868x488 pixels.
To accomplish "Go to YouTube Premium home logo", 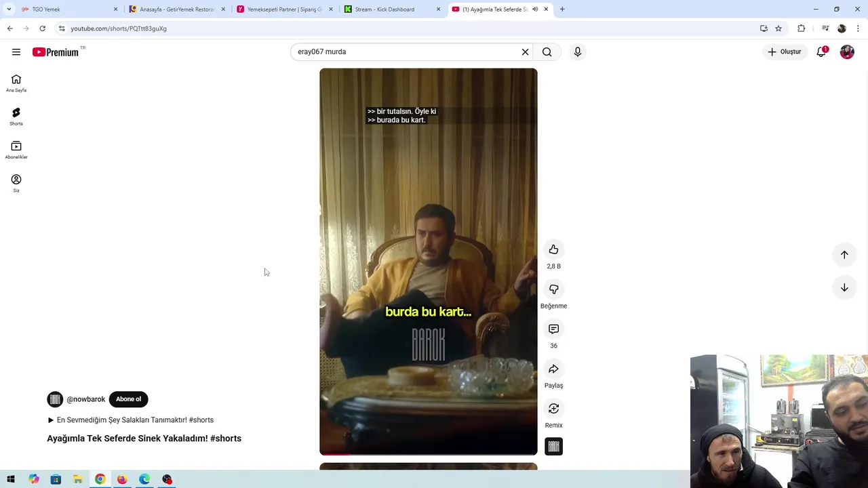I will coord(56,52).
